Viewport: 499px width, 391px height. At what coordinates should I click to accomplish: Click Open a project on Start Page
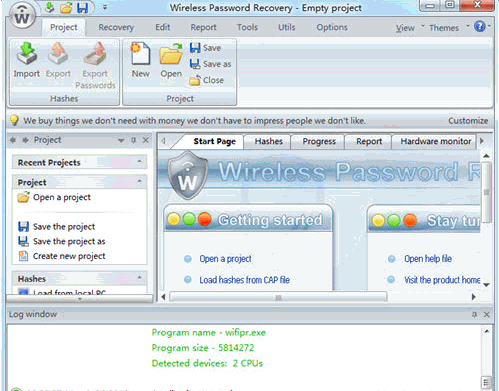pyautogui.click(x=225, y=259)
